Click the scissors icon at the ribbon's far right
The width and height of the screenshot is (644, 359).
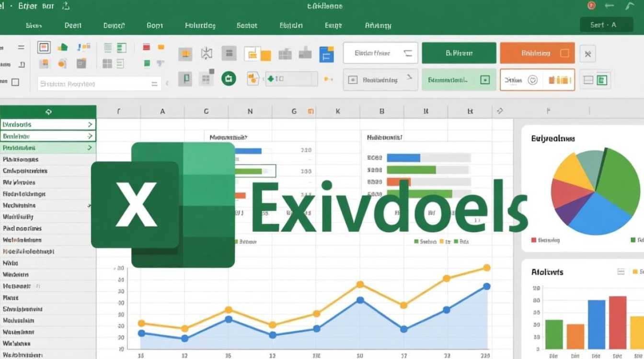click(x=588, y=53)
